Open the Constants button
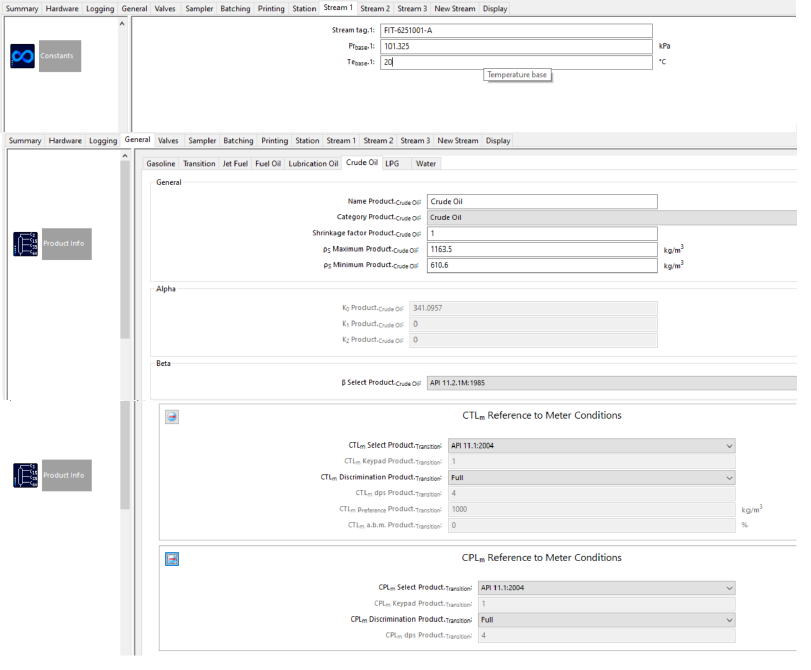The image size is (811, 670). click(x=60, y=56)
